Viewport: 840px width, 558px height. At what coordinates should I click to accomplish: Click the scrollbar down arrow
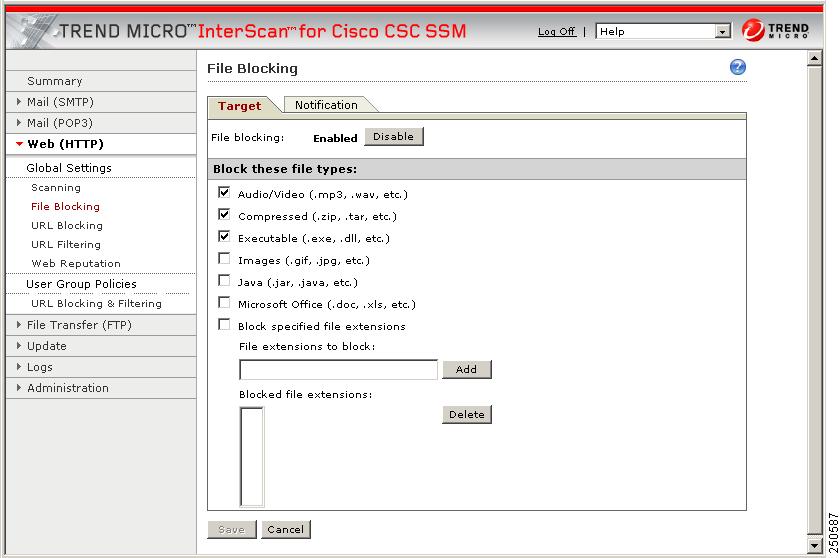point(814,546)
